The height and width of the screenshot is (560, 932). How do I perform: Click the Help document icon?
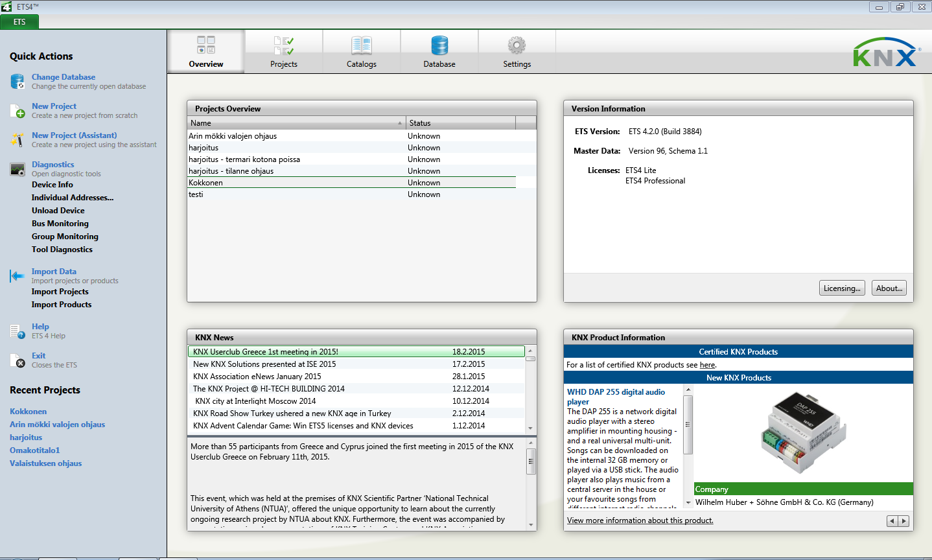click(17, 331)
